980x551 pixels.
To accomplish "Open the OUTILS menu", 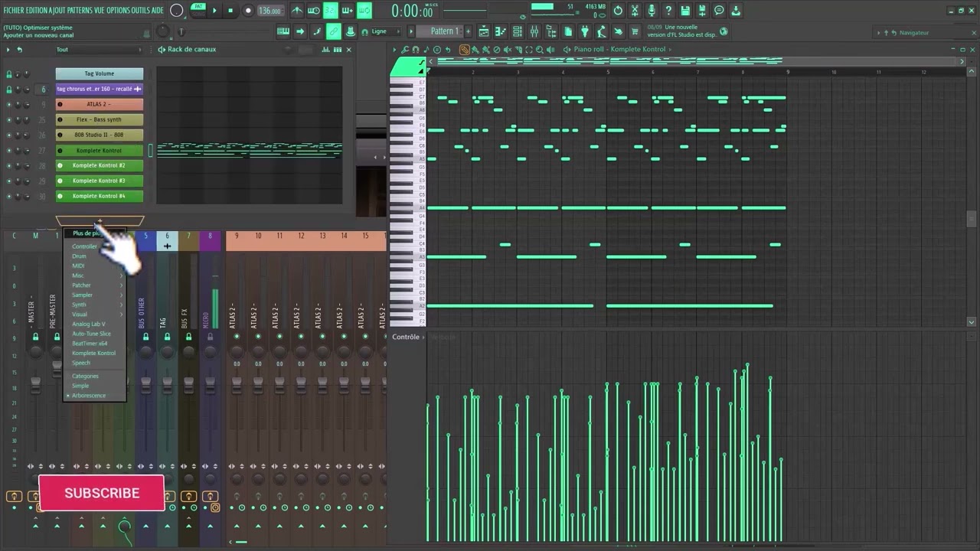I will [141, 11].
